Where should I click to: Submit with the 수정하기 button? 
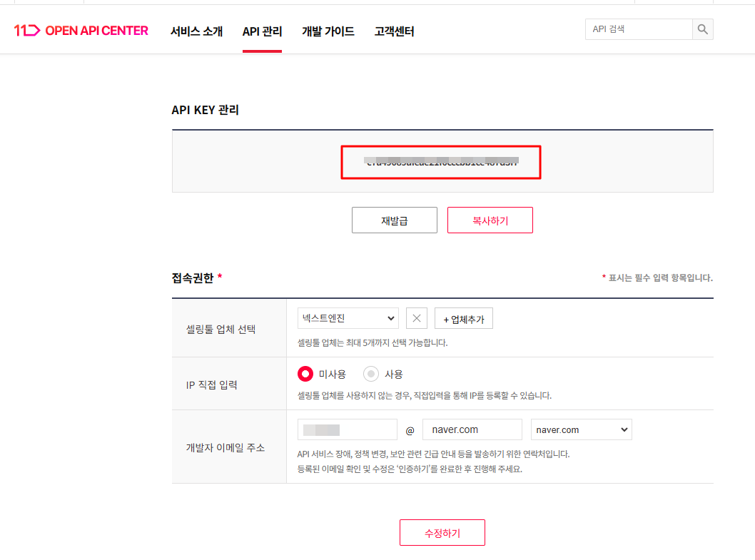442,533
